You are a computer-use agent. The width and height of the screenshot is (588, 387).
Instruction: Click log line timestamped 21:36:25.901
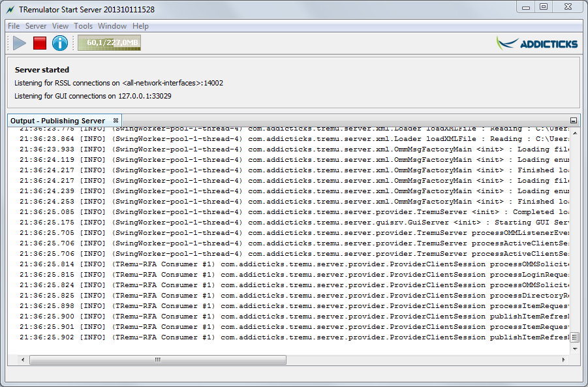click(294, 328)
